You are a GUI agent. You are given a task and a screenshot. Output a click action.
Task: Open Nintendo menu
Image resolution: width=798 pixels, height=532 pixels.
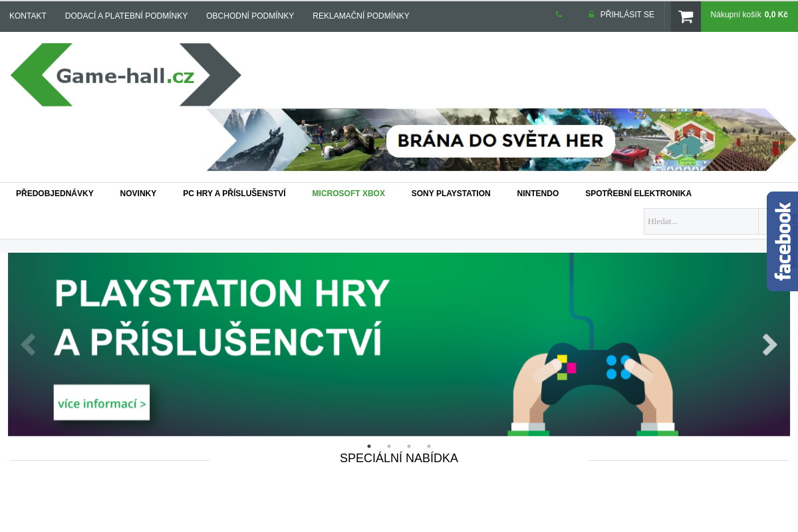538,194
